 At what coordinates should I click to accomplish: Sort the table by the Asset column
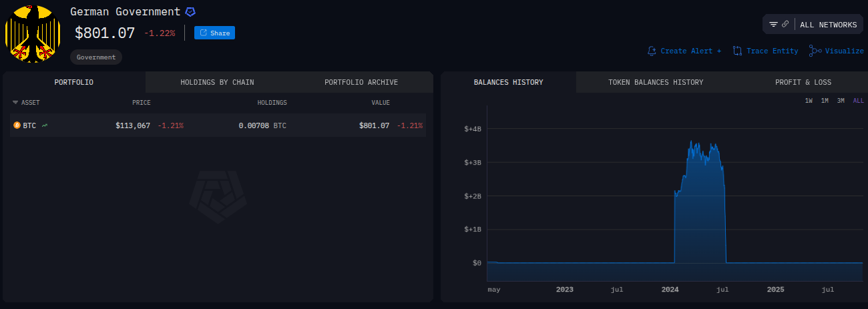27,103
